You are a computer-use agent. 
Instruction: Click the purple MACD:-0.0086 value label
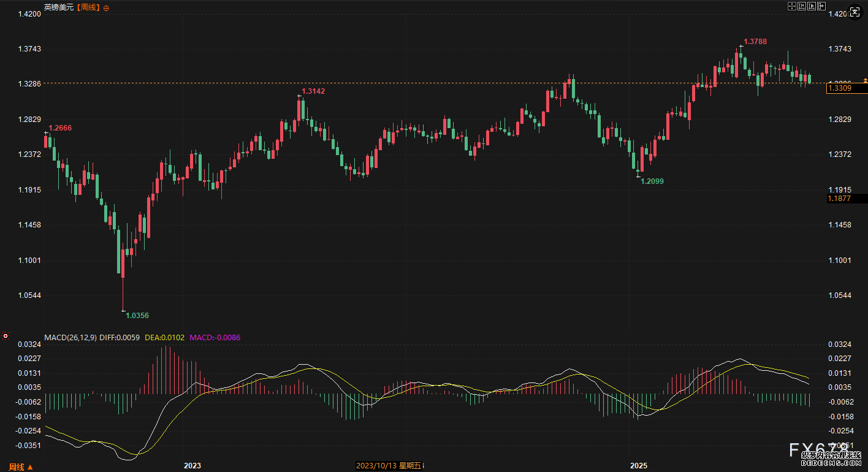pyautogui.click(x=215, y=337)
